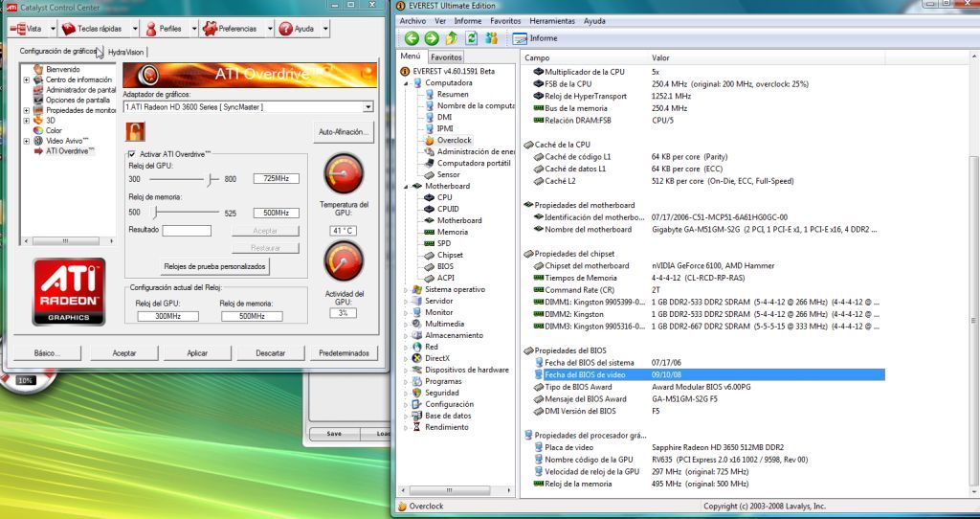This screenshot has height=519, width=980.
Task: Click the Overdrive lock icon
Action: pyautogui.click(x=135, y=131)
